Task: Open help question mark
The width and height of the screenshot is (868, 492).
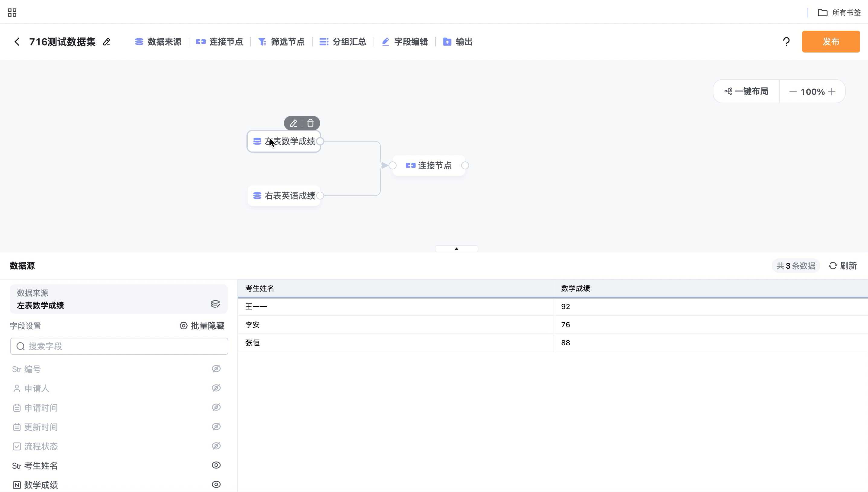Action: tap(786, 42)
